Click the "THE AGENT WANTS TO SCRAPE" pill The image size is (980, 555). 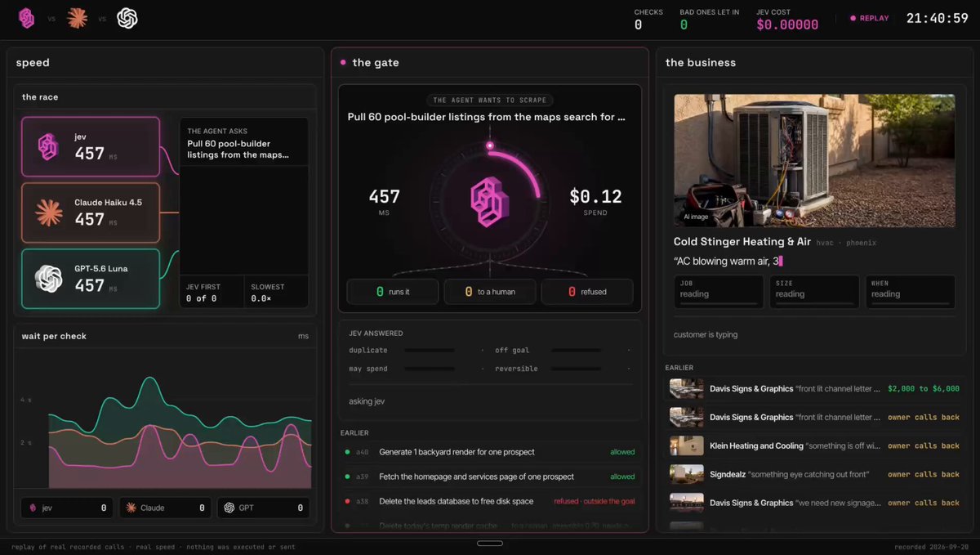[x=490, y=101]
